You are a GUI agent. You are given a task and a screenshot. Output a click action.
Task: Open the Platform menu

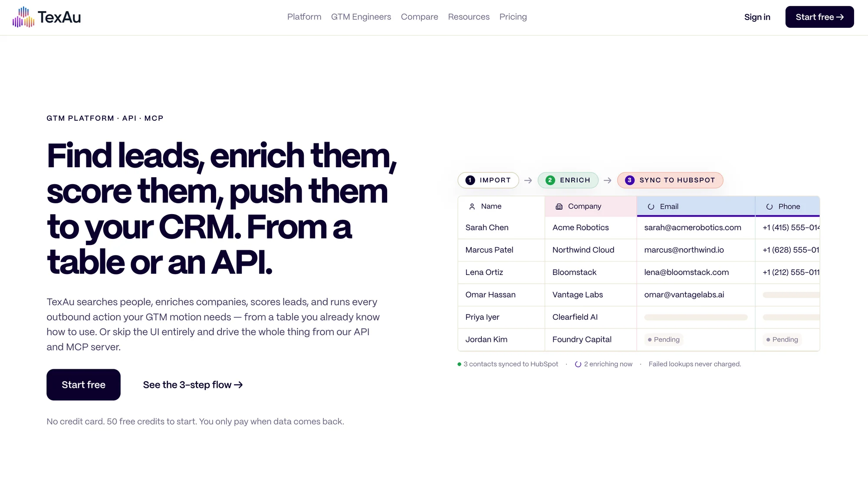(304, 17)
